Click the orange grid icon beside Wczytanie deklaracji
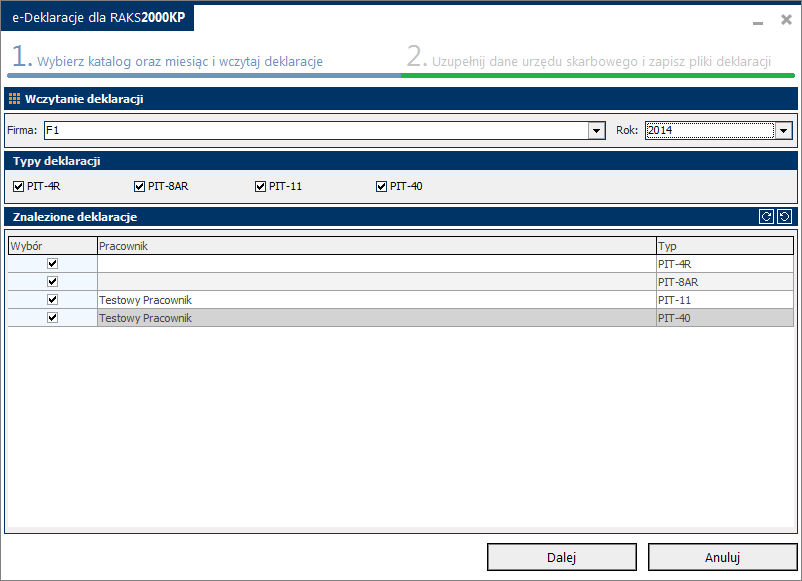802x581 pixels. tap(14, 99)
